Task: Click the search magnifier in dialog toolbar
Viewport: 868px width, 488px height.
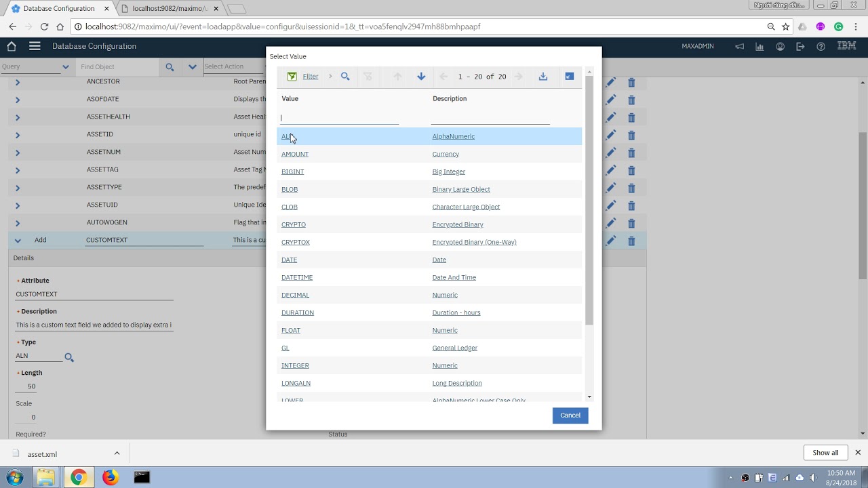Action: click(x=345, y=77)
